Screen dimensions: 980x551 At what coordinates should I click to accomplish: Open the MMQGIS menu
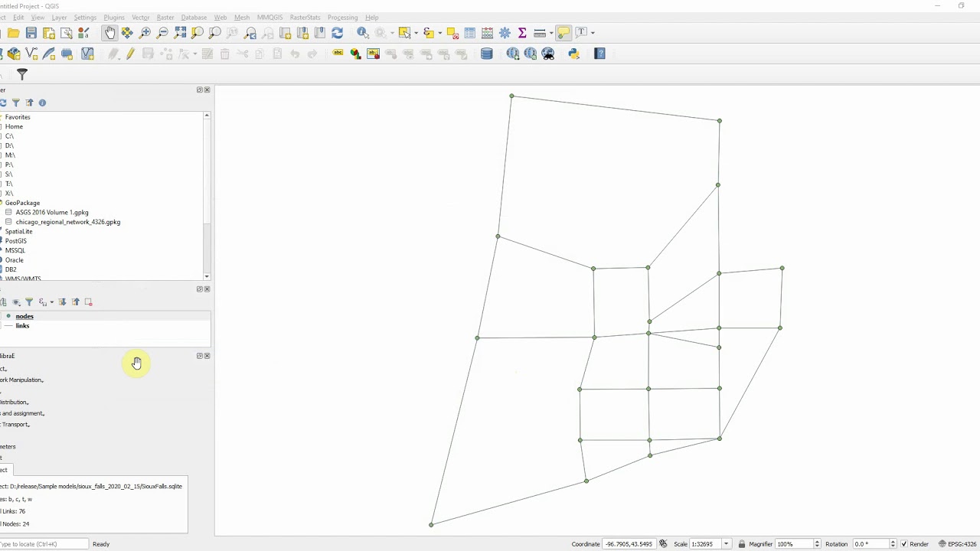[269, 18]
